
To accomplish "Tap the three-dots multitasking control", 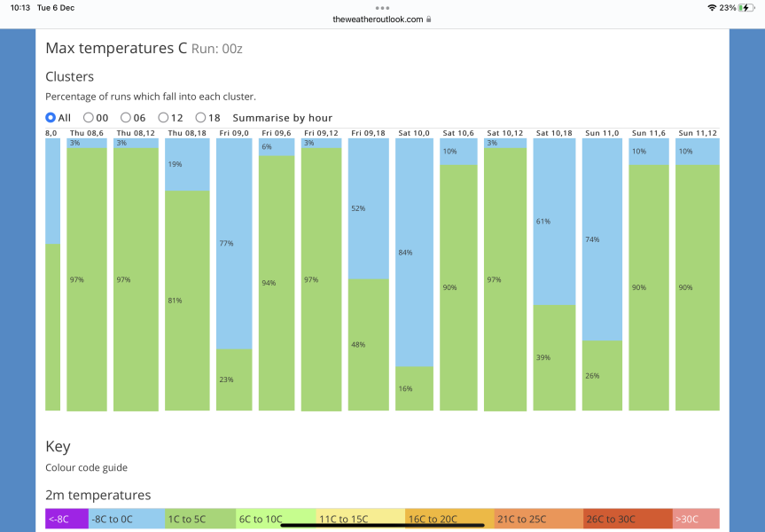I will [x=382, y=7].
